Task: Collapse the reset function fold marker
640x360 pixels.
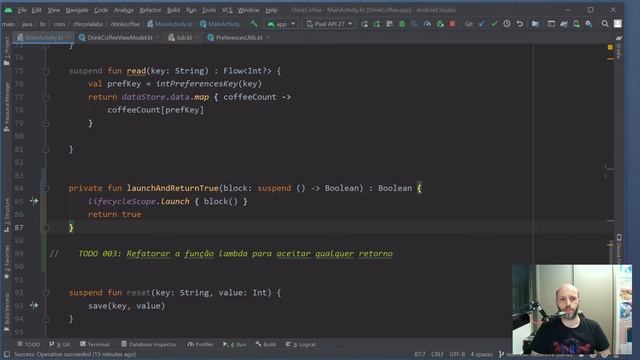Action: coord(46,293)
